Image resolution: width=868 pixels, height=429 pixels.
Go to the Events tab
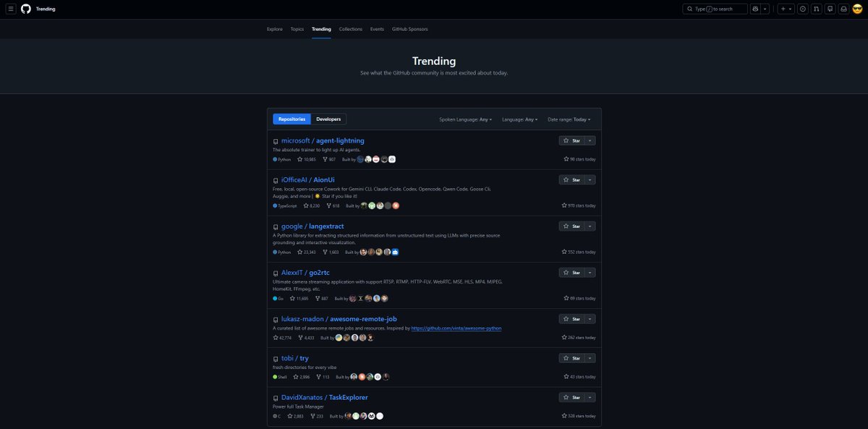pyautogui.click(x=377, y=29)
